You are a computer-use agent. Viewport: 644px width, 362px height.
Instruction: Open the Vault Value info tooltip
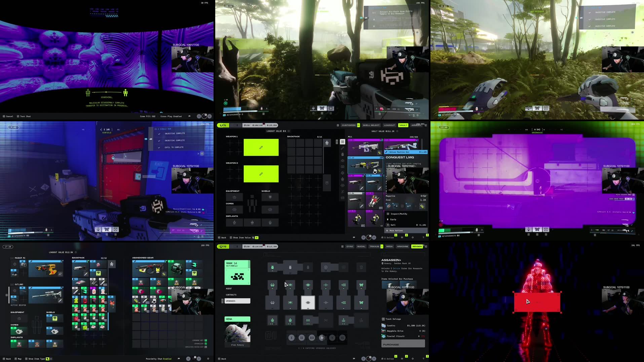click(x=397, y=131)
